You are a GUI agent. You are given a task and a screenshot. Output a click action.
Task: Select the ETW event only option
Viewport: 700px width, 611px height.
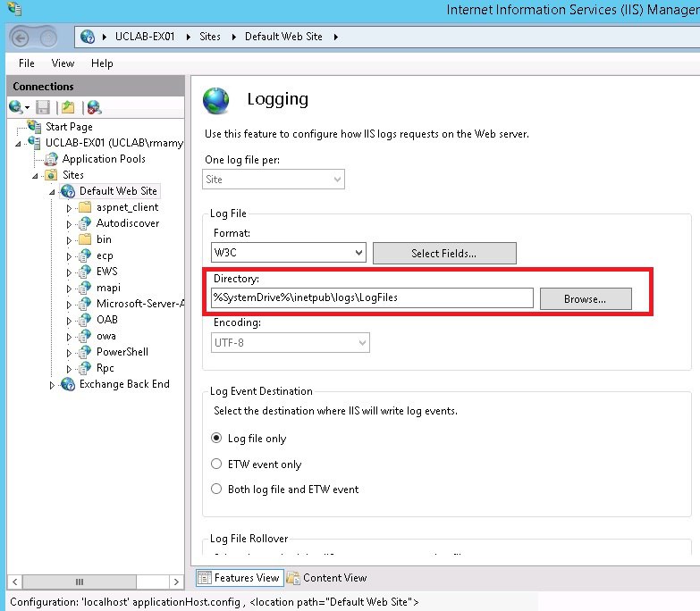click(x=216, y=464)
